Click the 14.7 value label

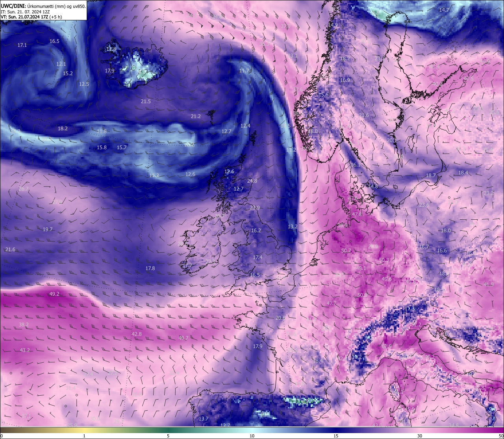point(444,10)
